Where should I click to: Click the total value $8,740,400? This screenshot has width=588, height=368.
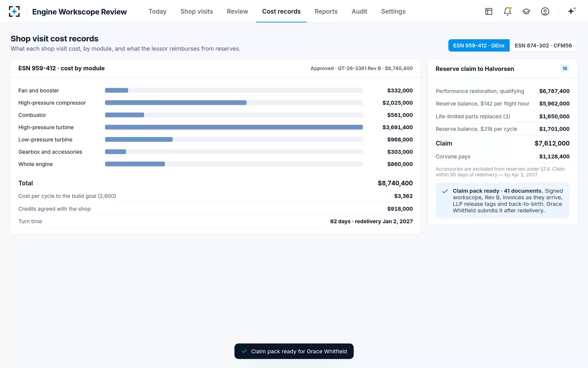click(x=395, y=183)
